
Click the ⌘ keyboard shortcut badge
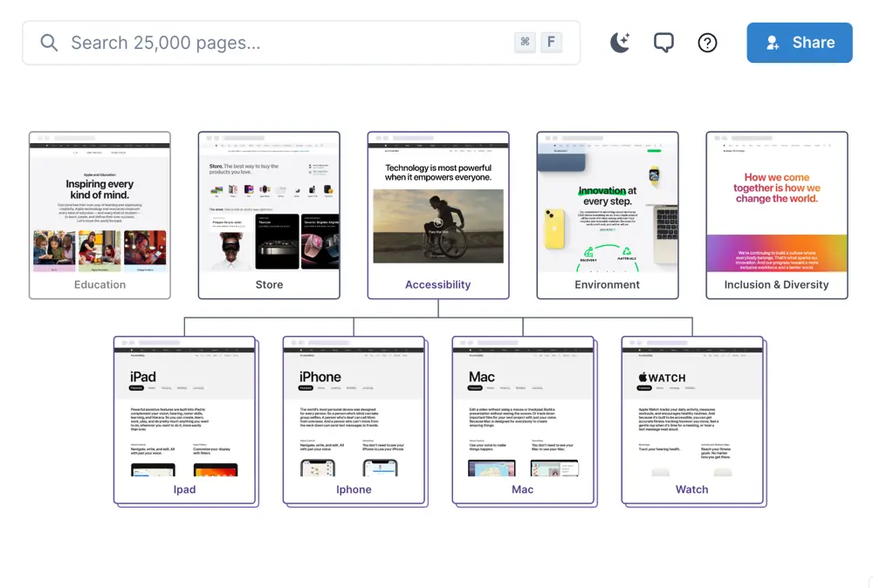click(x=524, y=42)
